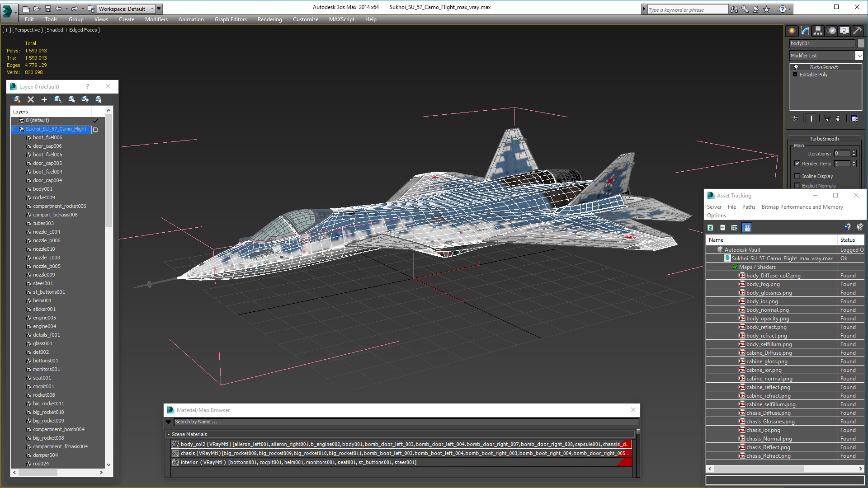Click Delete Layer X icon

31,99
